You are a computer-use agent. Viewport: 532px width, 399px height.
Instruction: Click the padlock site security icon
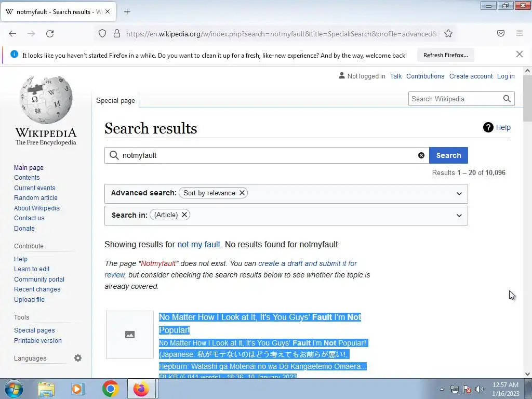117,34
